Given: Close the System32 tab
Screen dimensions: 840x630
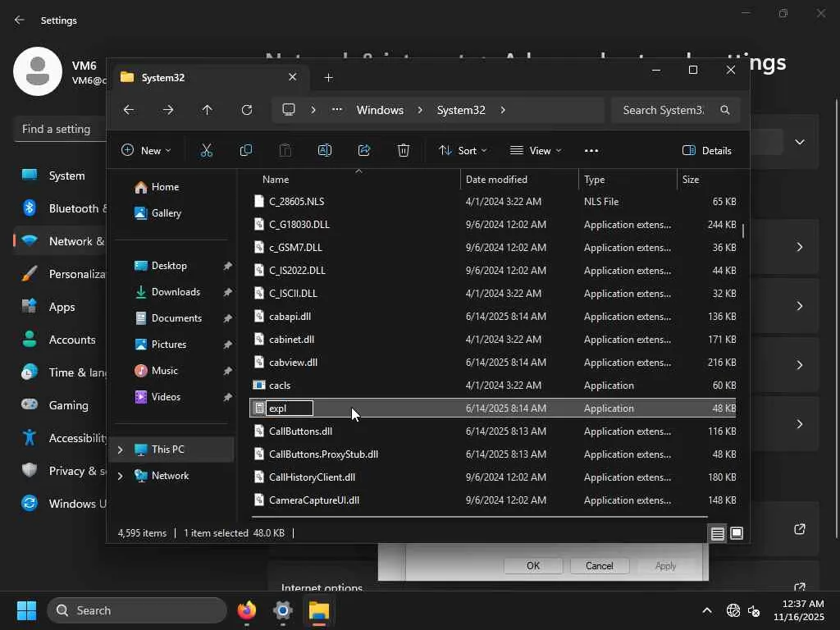Looking at the screenshot, I should [293, 77].
